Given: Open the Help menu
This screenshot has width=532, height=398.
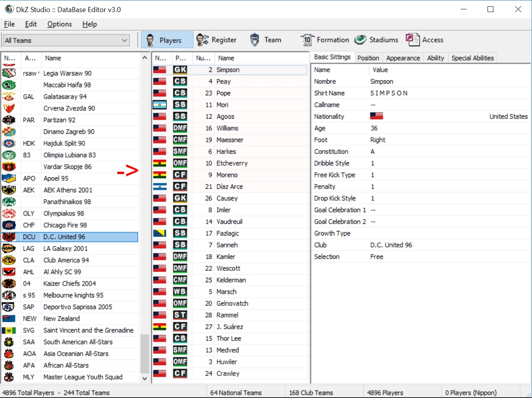Looking at the screenshot, I should pos(90,24).
